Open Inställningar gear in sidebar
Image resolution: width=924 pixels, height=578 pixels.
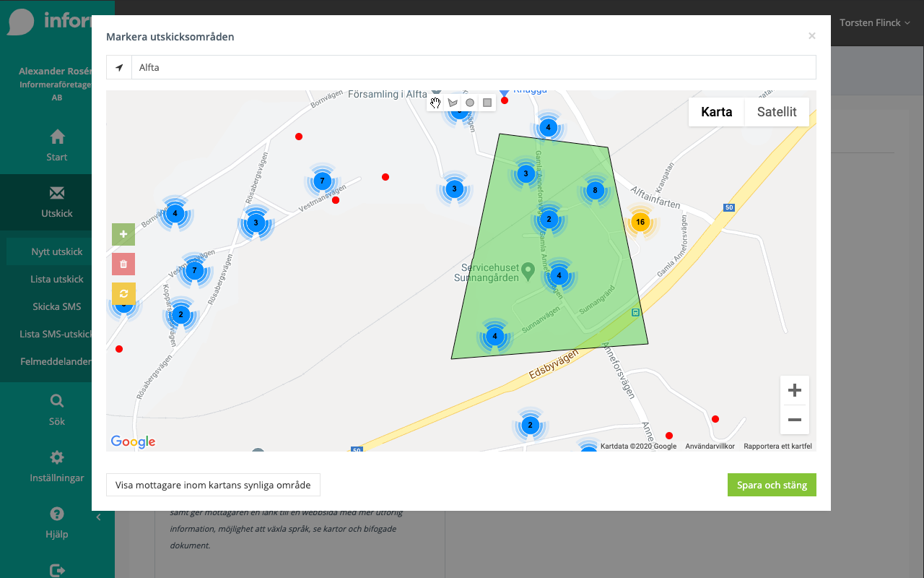(57, 466)
